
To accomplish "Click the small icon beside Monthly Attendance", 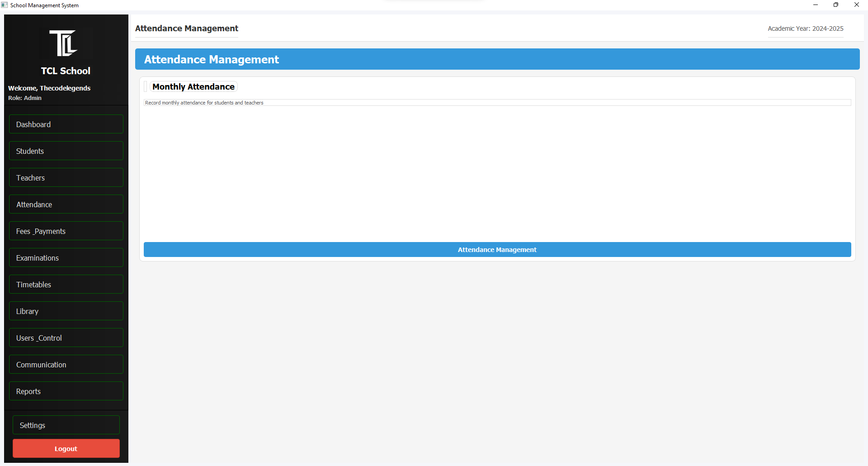I will pyautogui.click(x=146, y=87).
